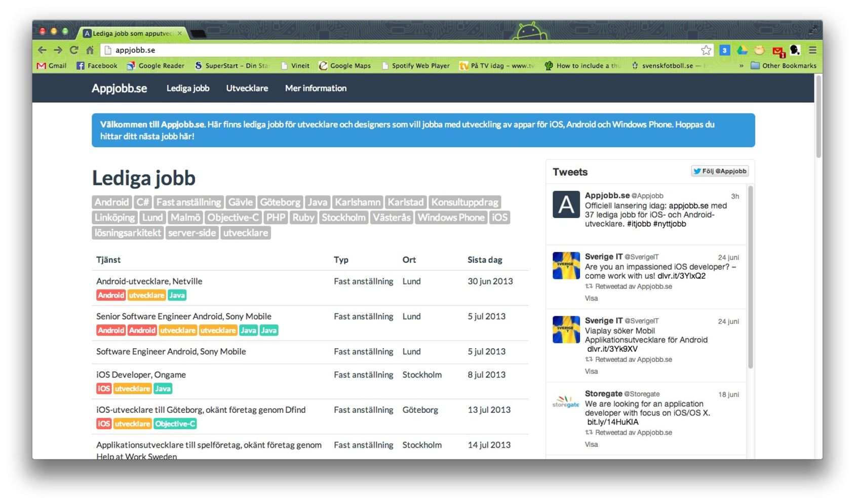855x504 pixels.
Task: Click the 30 jun 2013 date cell
Action: coord(490,281)
